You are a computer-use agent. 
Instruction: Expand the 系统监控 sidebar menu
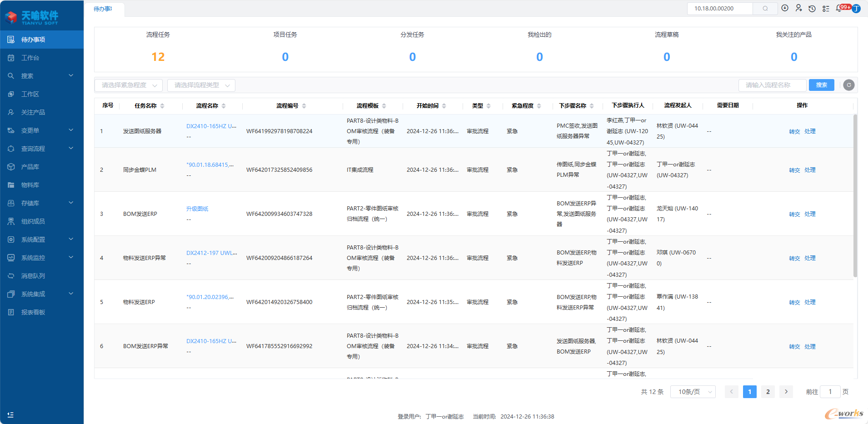coord(42,258)
